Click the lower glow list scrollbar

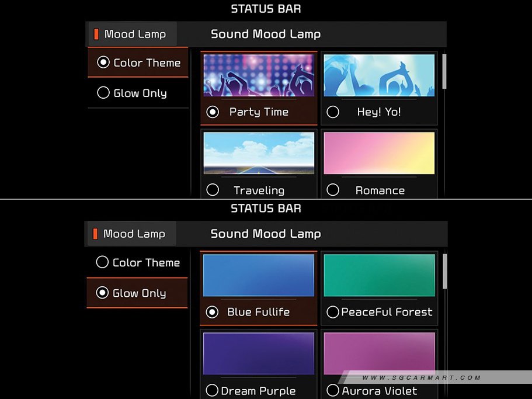[x=444, y=271]
